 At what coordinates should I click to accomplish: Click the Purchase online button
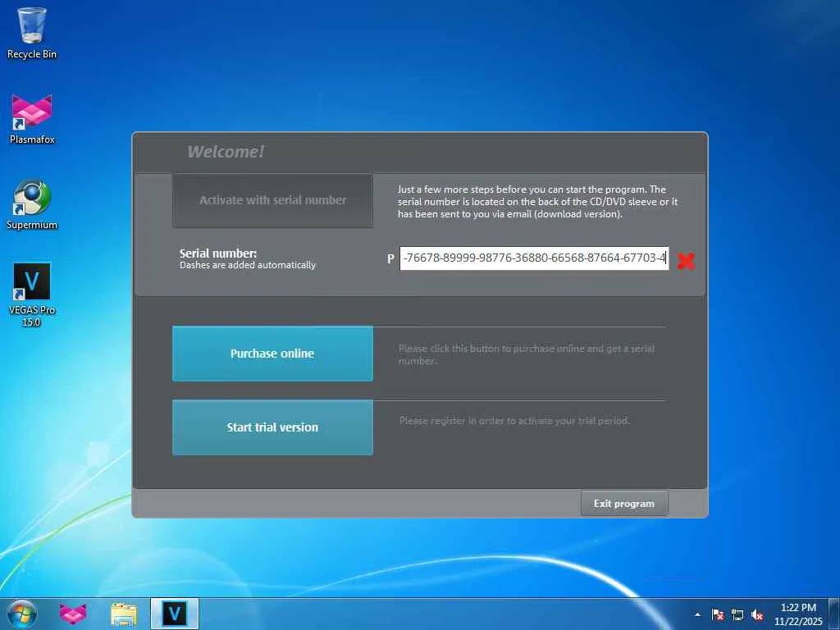(272, 354)
